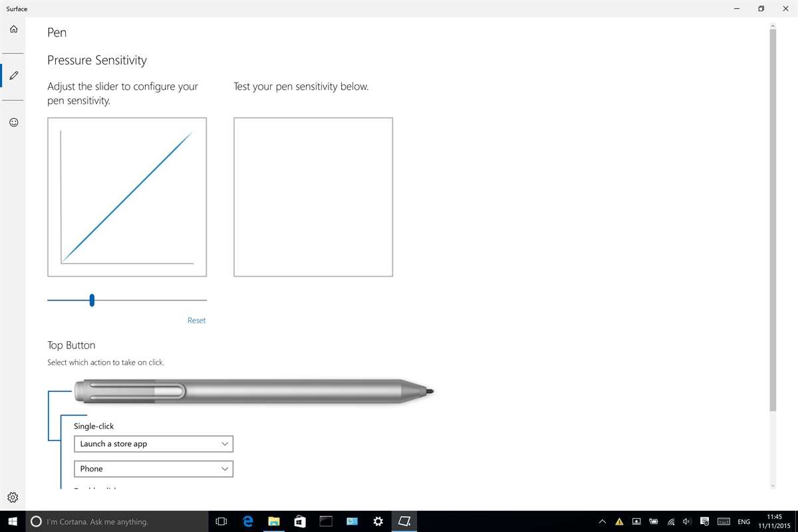Click Reset to restore pen sensitivity
Screen dimensions: 798x532
pyautogui.click(x=196, y=320)
